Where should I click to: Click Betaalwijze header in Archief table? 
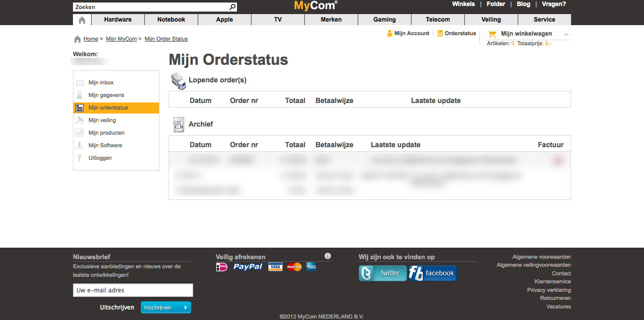point(335,145)
